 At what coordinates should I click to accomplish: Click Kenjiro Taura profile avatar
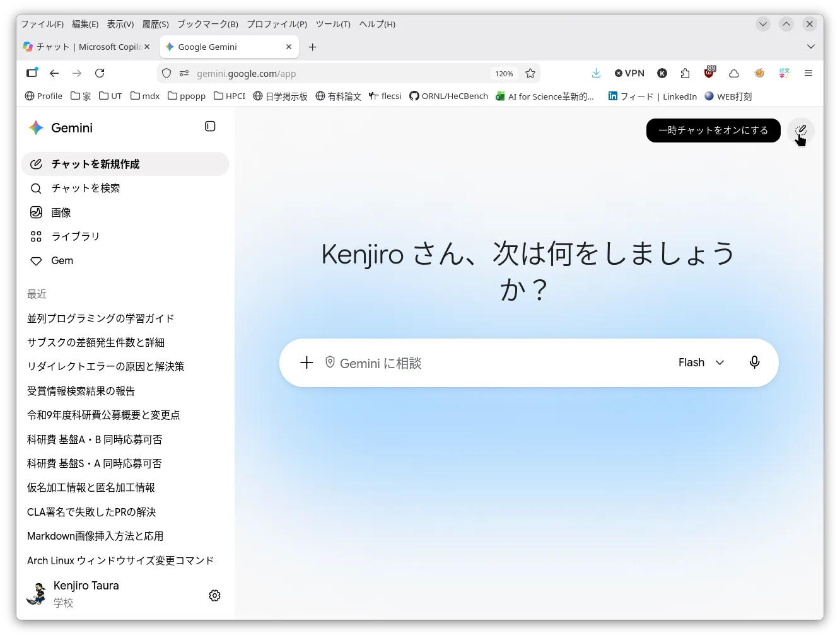click(x=37, y=594)
